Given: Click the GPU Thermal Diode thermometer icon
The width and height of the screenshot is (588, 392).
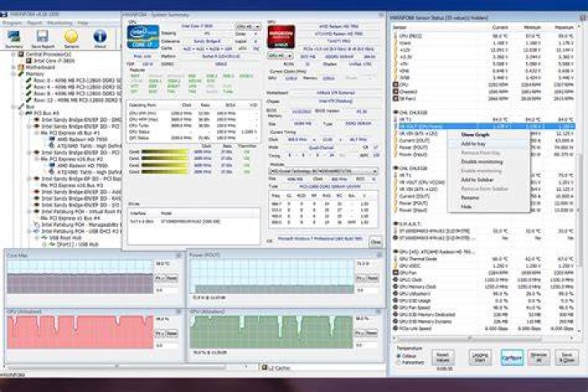Looking at the screenshot, I should (395, 259).
